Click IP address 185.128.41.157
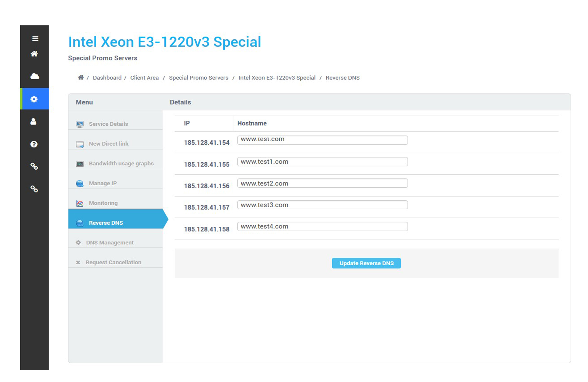Viewport: 588px width, 382px height. (x=207, y=207)
